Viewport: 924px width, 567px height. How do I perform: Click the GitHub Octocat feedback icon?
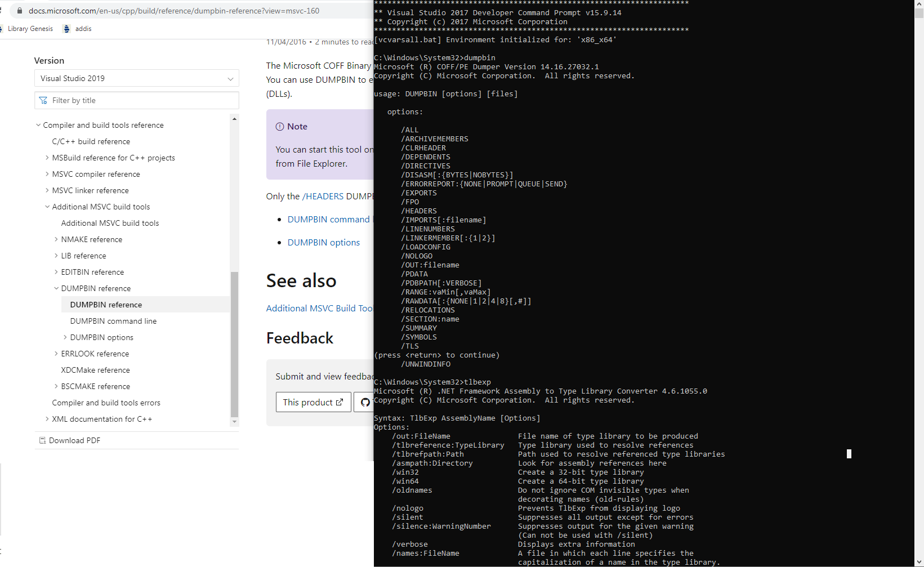pos(365,401)
